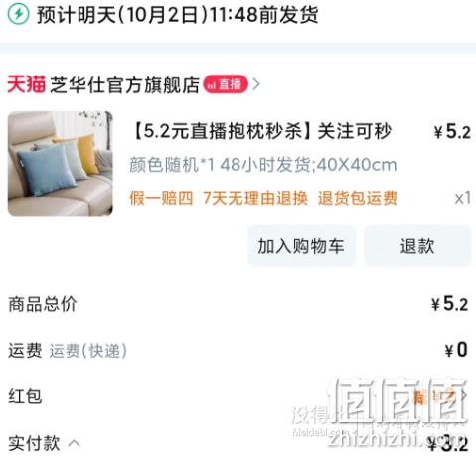This screenshot has width=476, height=456.
Task: Tap the red 直播 live badge
Action: pyautogui.click(x=226, y=84)
